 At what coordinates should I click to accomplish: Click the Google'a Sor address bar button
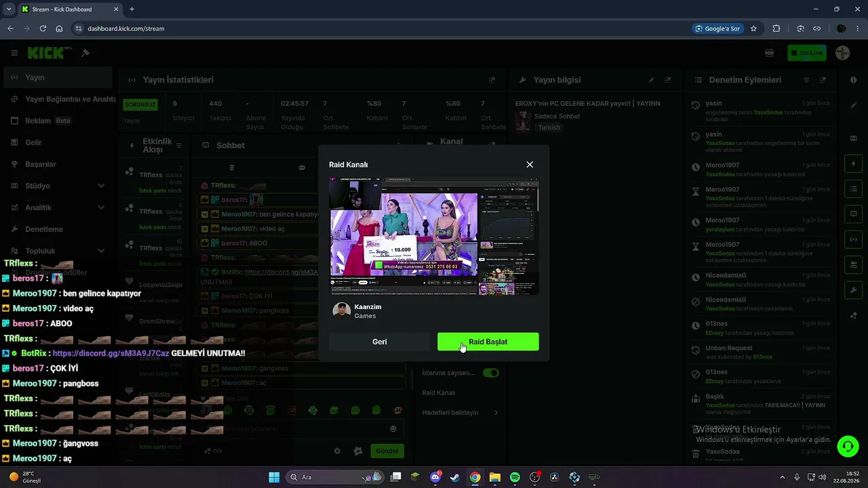tap(717, 28)
